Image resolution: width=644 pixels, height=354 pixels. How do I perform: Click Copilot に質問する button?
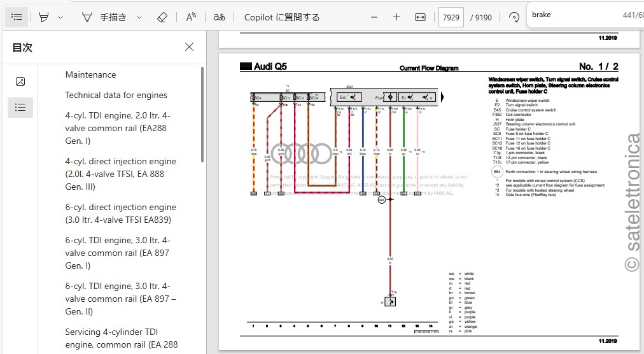pyautogui.click(x=282, y=17)
